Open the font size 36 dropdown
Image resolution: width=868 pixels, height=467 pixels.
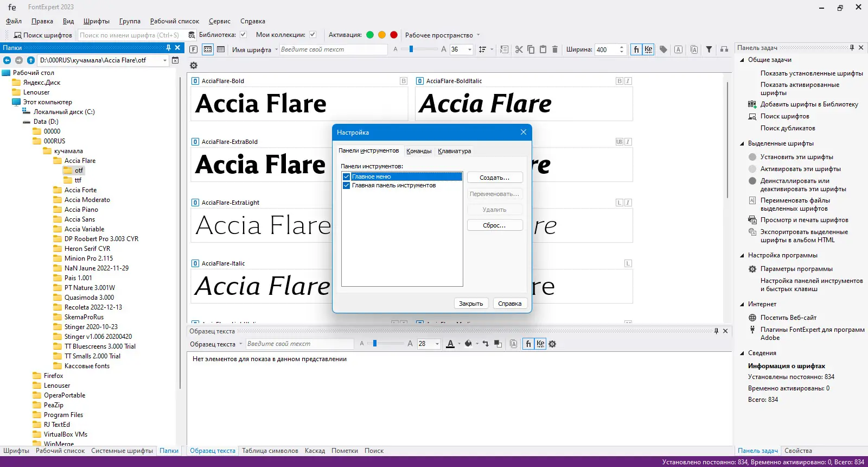pos(470,49)
